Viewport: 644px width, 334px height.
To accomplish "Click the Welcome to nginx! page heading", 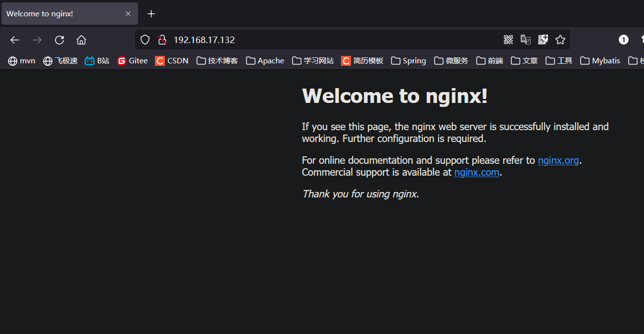I will (x=395, y=96).
